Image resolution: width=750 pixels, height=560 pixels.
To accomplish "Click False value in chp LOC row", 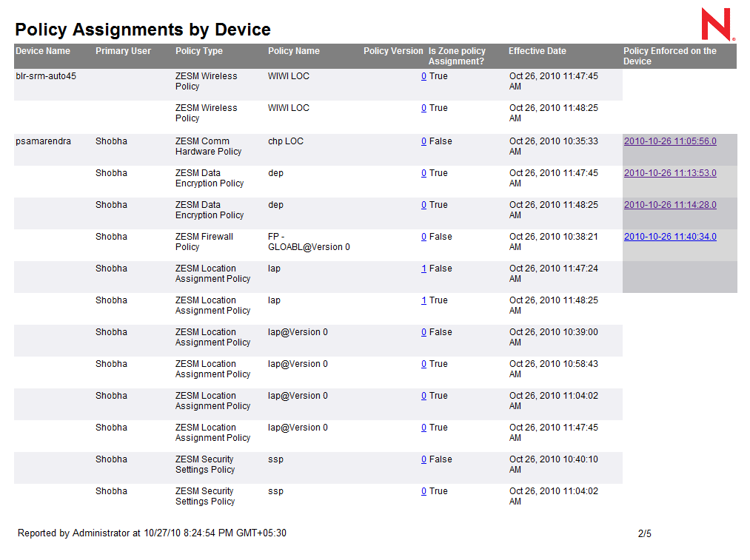I will tap(441, 141).
